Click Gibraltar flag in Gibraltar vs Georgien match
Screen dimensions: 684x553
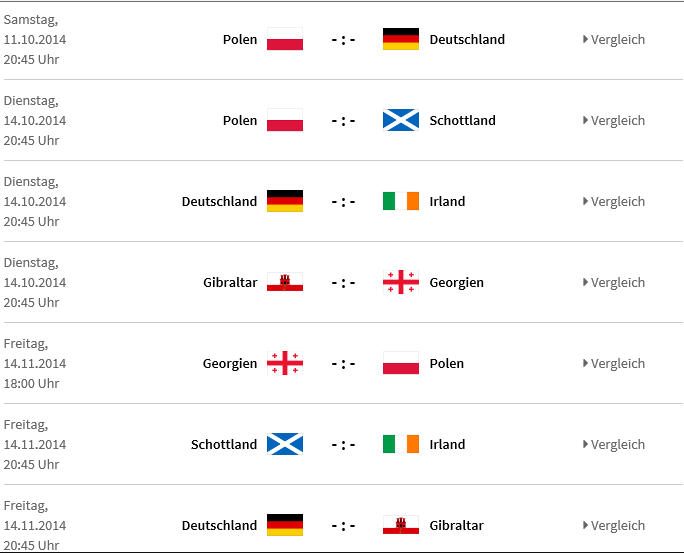[x=285, y=282]
